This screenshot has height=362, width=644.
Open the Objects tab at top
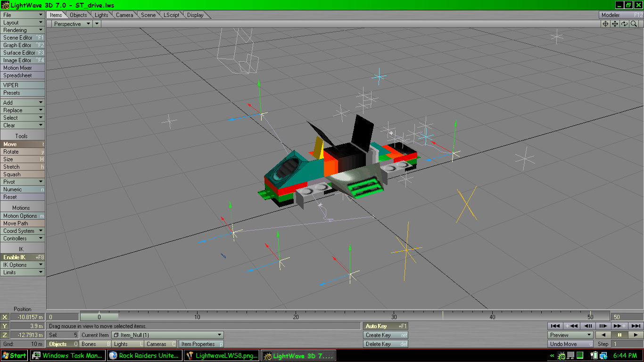point(78,15)
